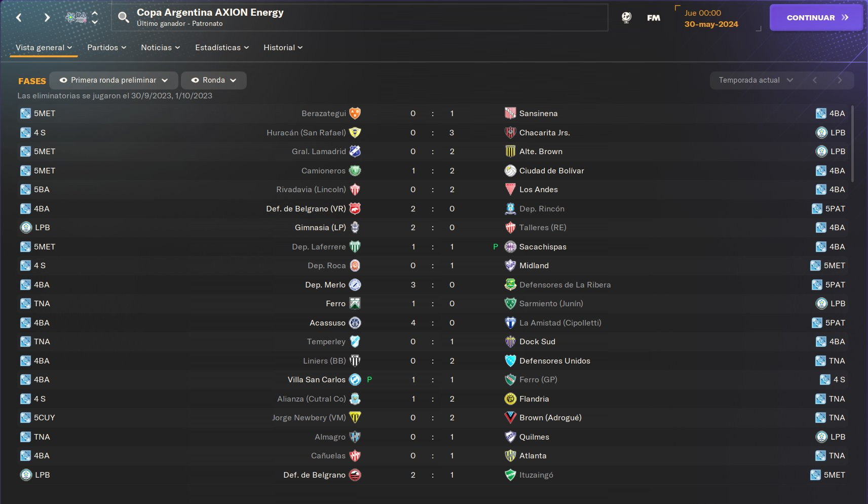Image resolution: width=868 pixels, height=504 pixels.
Task: Toggle the eye icon on Primera ronda preliminar
Action: pyautogui.click(x=63, y=80)
